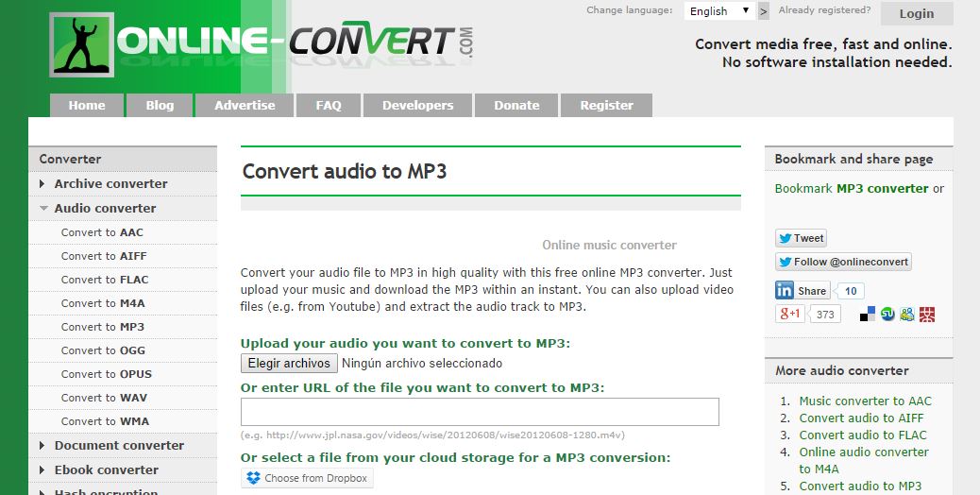This screenshot has height=495, width=980.
Task: Select Convert to OGG in sidebar
Action: pos(103,350)
